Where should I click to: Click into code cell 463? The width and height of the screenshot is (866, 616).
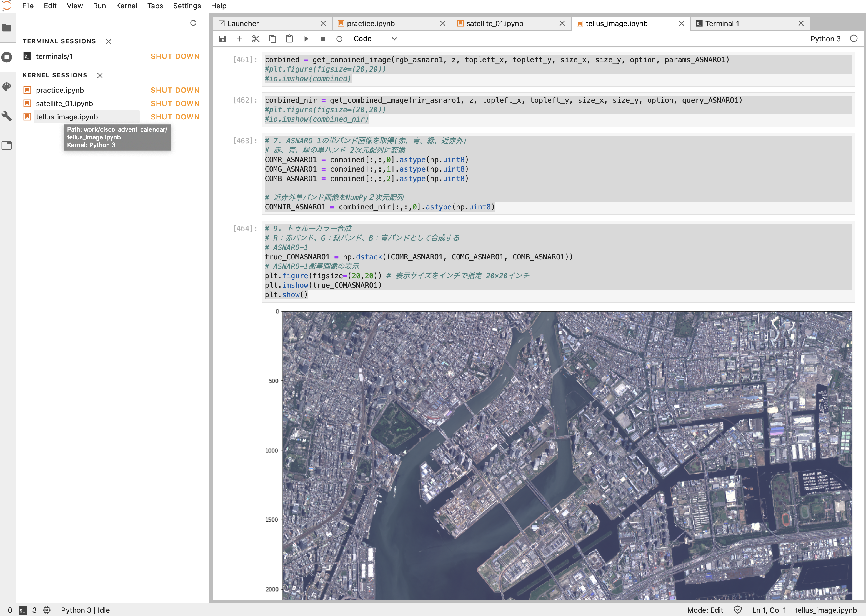coord(558,174)
